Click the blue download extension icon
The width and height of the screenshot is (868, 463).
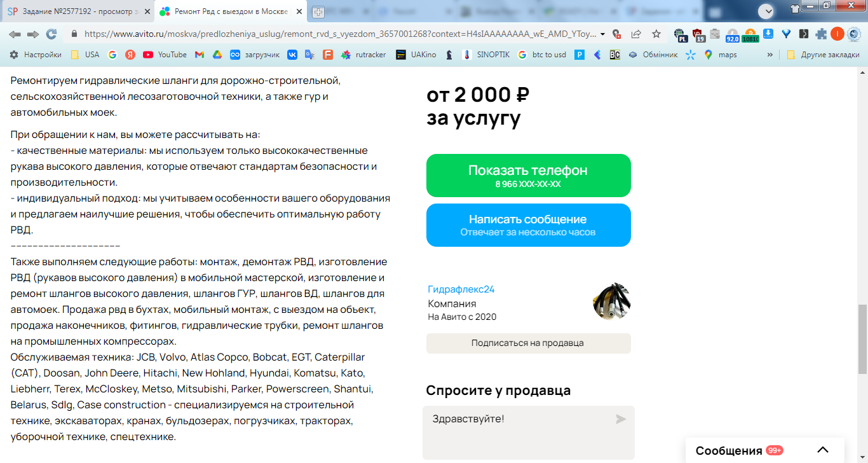tap(768, 34)
